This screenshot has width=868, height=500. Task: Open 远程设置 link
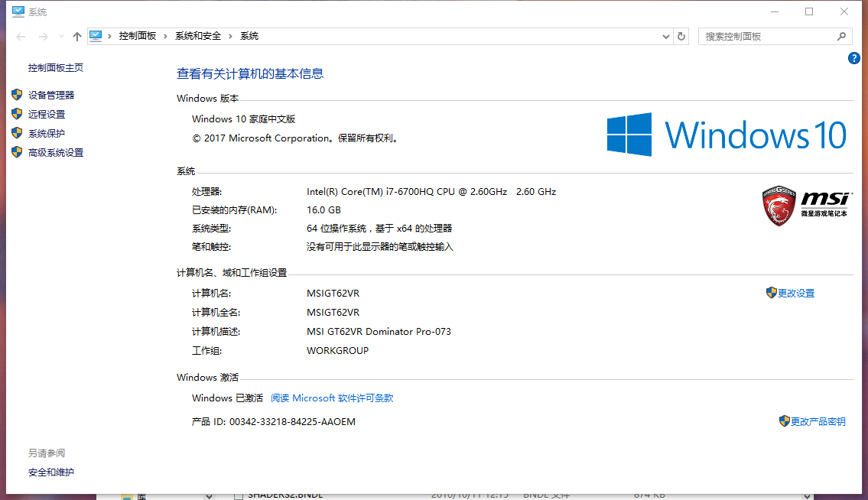pos(47,114)
